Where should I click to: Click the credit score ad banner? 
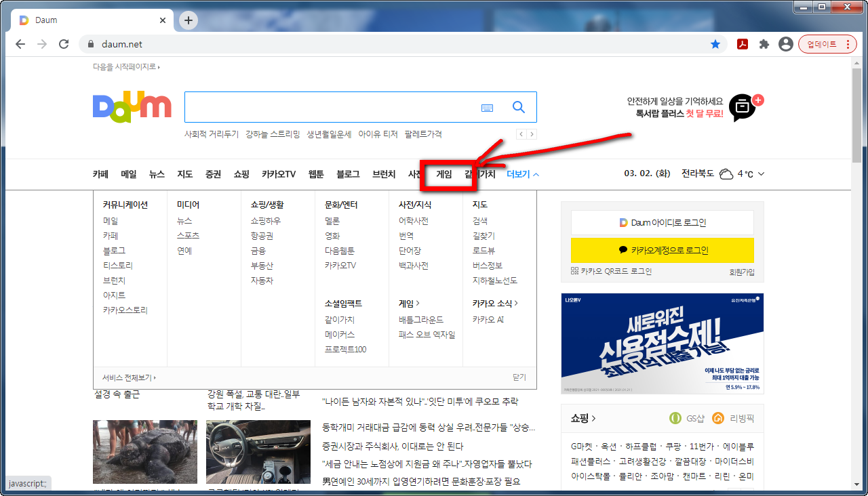(663, 344)
